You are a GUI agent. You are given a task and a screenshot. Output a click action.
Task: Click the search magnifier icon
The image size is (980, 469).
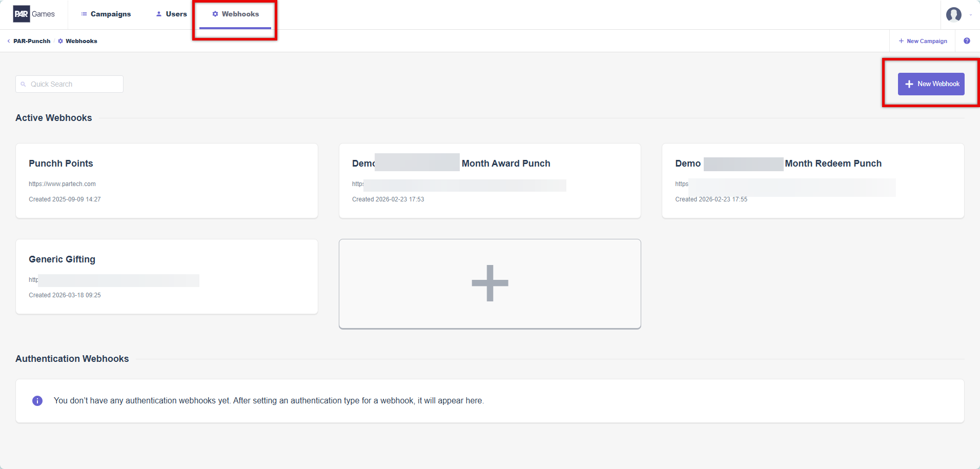[x=23, y=84]
